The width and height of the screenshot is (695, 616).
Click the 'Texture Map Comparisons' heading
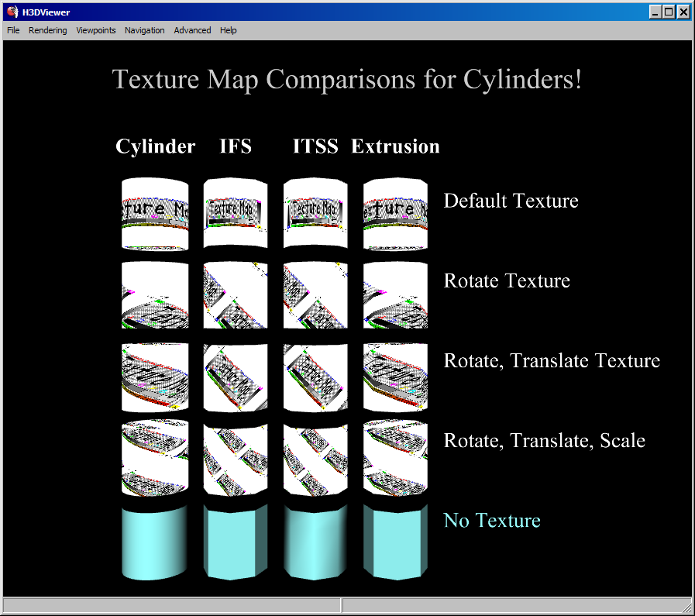click(x=347, y=79)
